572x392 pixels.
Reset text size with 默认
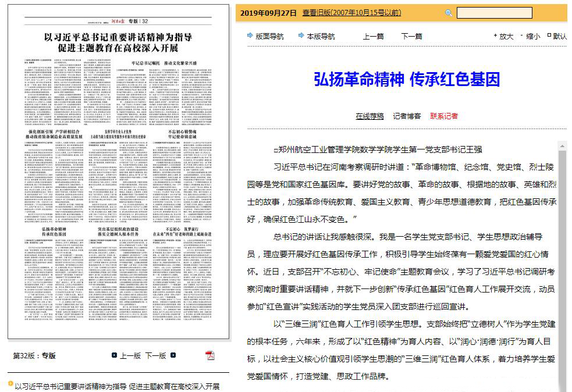pos(559,36)
